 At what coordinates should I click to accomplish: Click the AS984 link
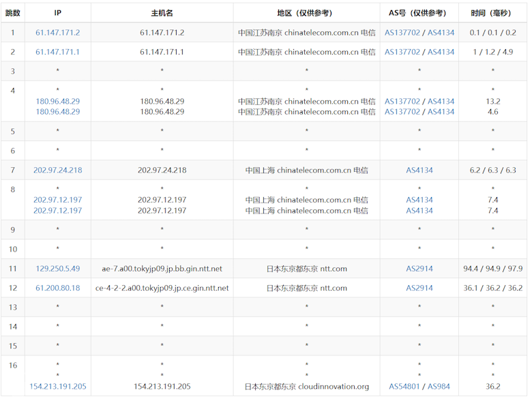click(x=439, y=387)
